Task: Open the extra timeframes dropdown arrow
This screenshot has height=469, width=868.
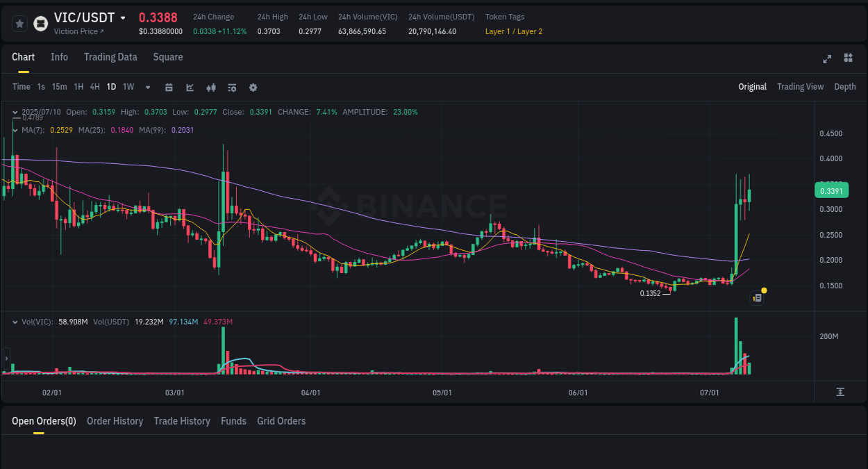Action: click(x=147, y=87)
